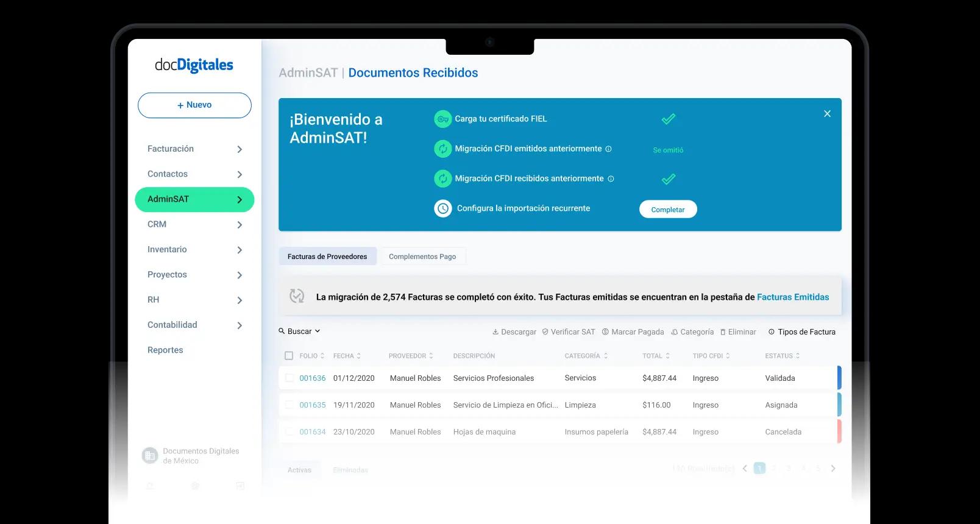The height and width of the screenshot is (524, 980).
Task: Click Verificar SAT toolbar action
Action: coord(568,332)
